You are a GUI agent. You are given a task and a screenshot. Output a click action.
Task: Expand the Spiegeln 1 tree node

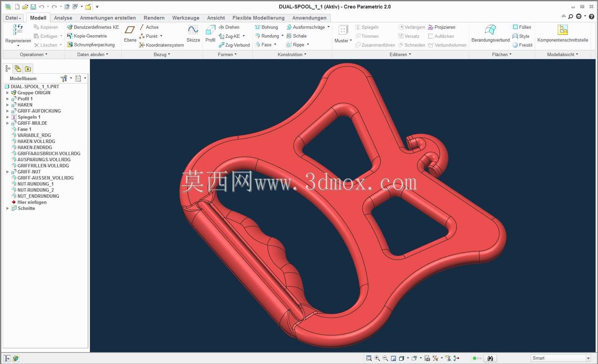[x=7, y=117]
